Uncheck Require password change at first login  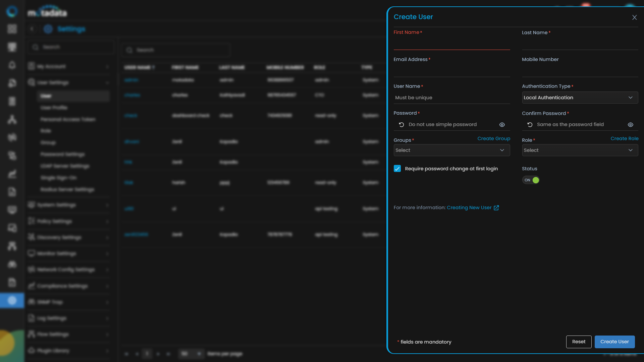[x=397, y=169]
